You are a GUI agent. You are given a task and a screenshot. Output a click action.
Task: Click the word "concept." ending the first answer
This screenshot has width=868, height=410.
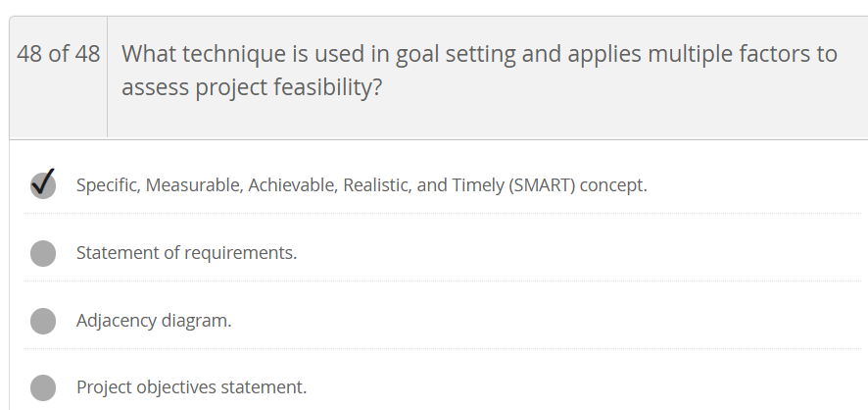(x=613, y=185)
